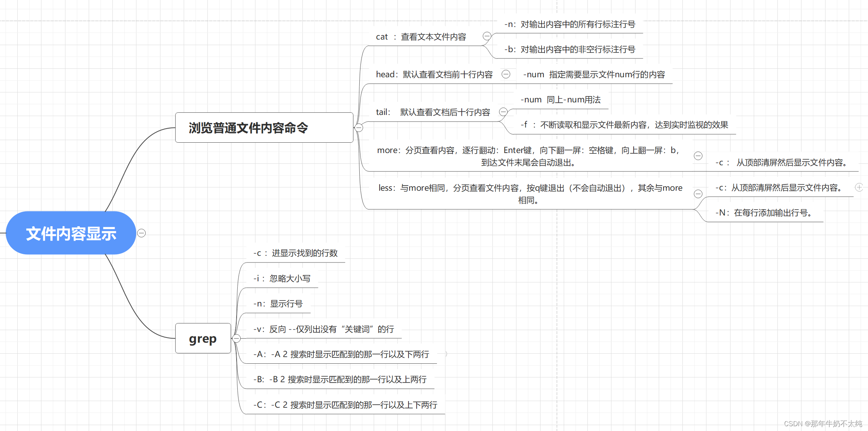Select the 浏览普通文件内容命令 topic box
868x431 pixels.
pyautogui.click(x=264, y=128)
